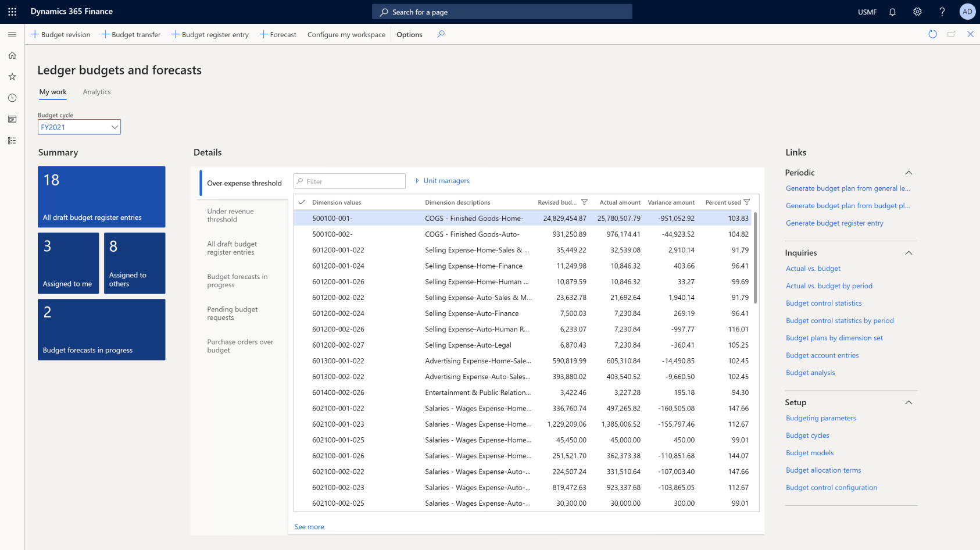Open the Budget cycle FY2021 dropdown
The image size is (980, 550).
(79, 127)
